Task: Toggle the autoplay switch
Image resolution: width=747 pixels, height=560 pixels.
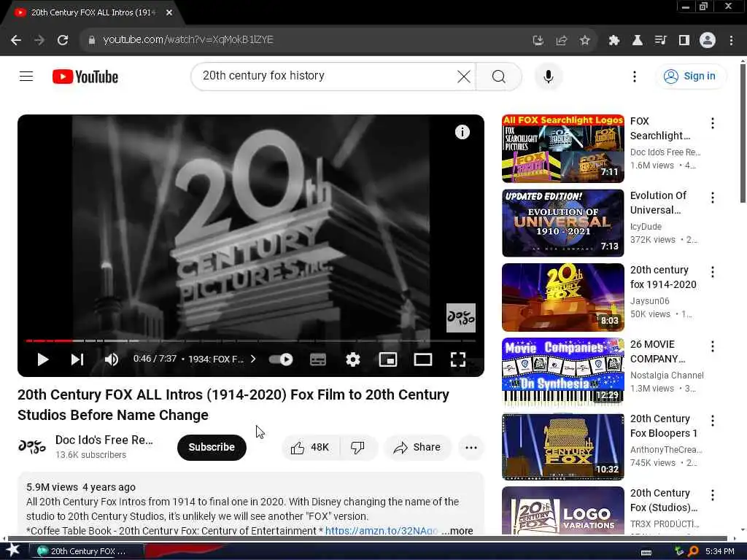Action: 281,359
